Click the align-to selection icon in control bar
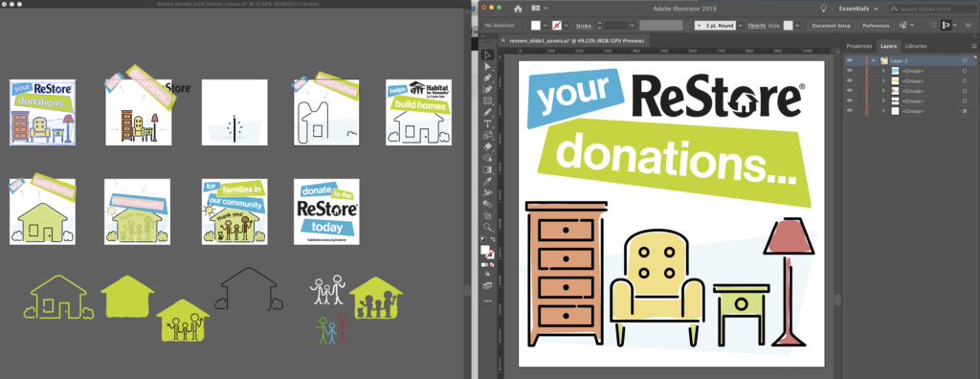Image resolution: width=980 pixels, height=379 pixels. pyautogui.click(x=946, y=25)
